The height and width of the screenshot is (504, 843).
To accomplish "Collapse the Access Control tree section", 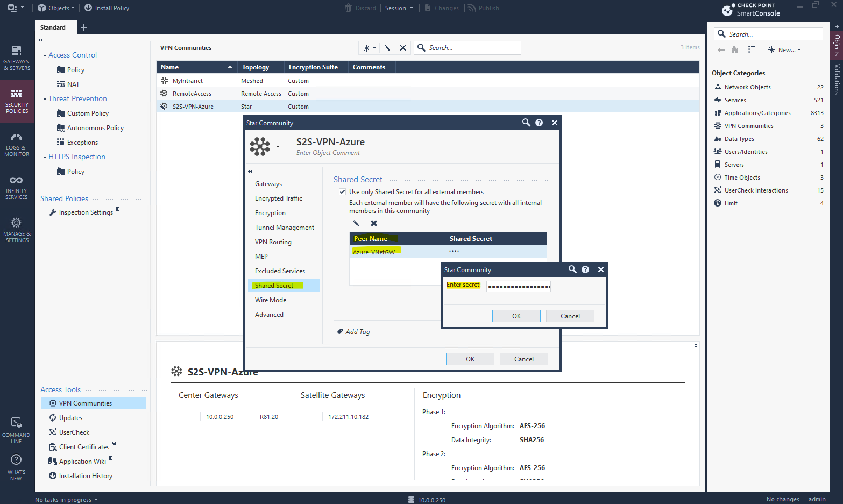I will pos(45,55).
